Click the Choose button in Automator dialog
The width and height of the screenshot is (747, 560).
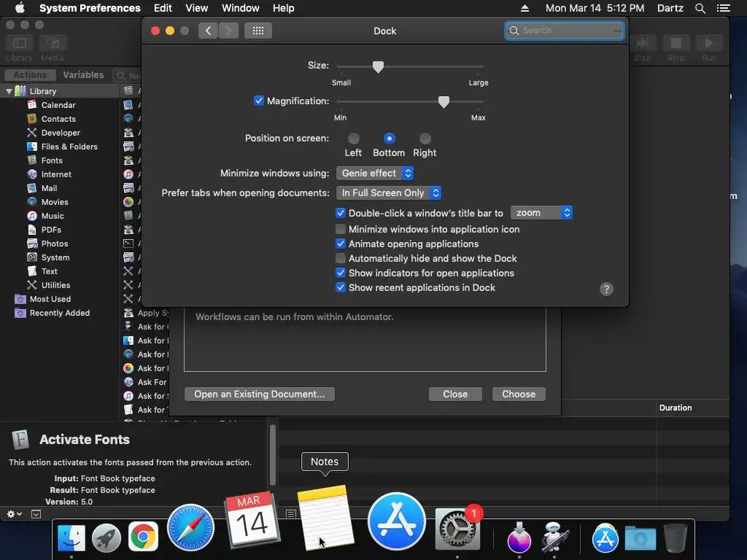[519, 394]
